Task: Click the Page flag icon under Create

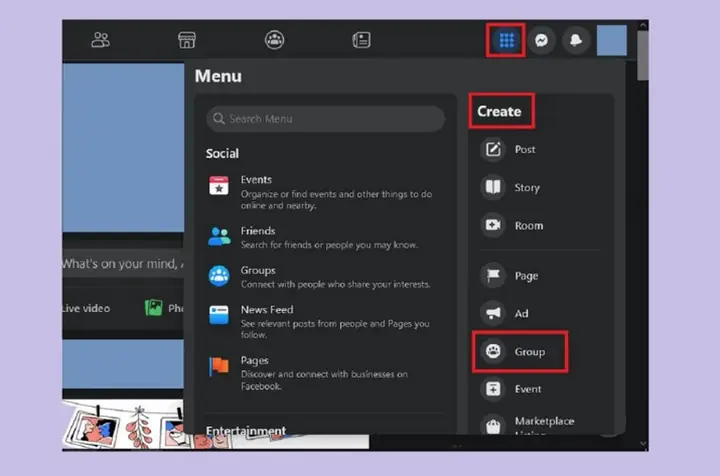Action: tap(493, 275)
